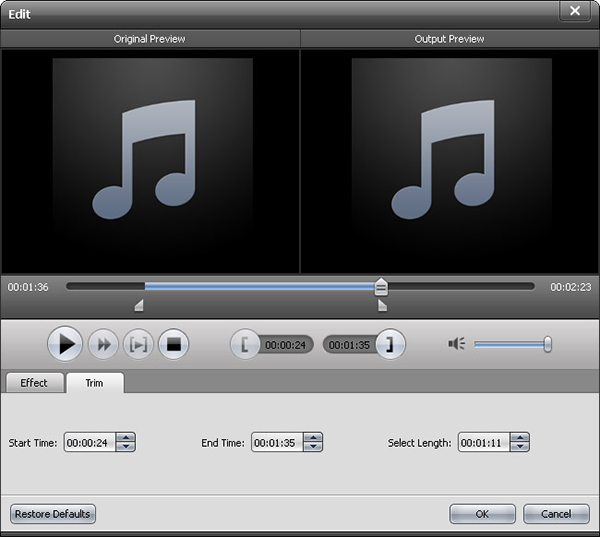Click the fast forward button
Screen dimensions: 600x537
(103, 344)
